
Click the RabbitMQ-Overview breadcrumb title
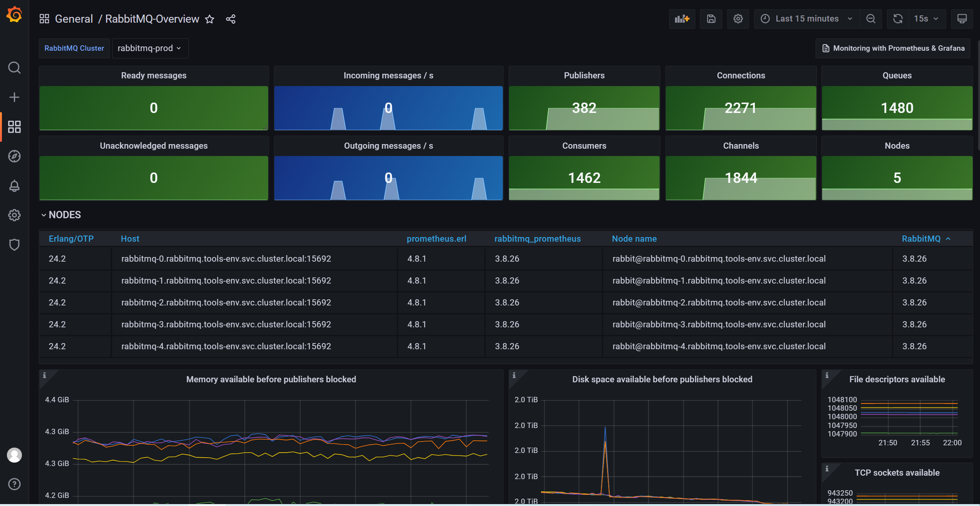coord(152,19)
